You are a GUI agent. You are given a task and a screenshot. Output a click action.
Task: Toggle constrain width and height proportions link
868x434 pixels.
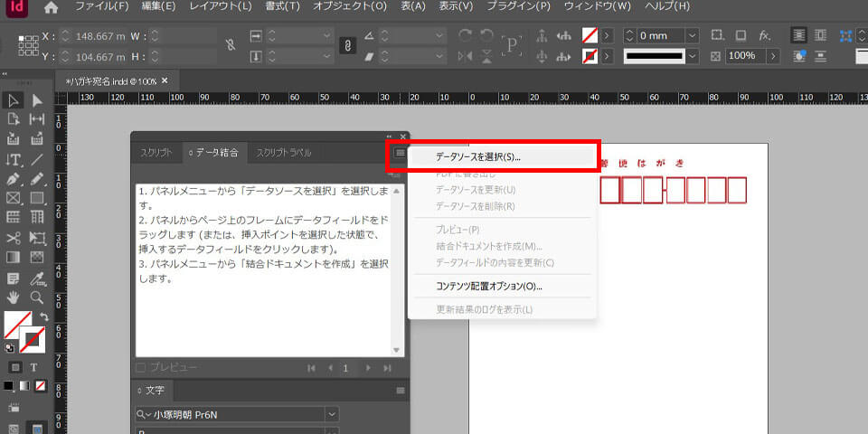[231, 45]
